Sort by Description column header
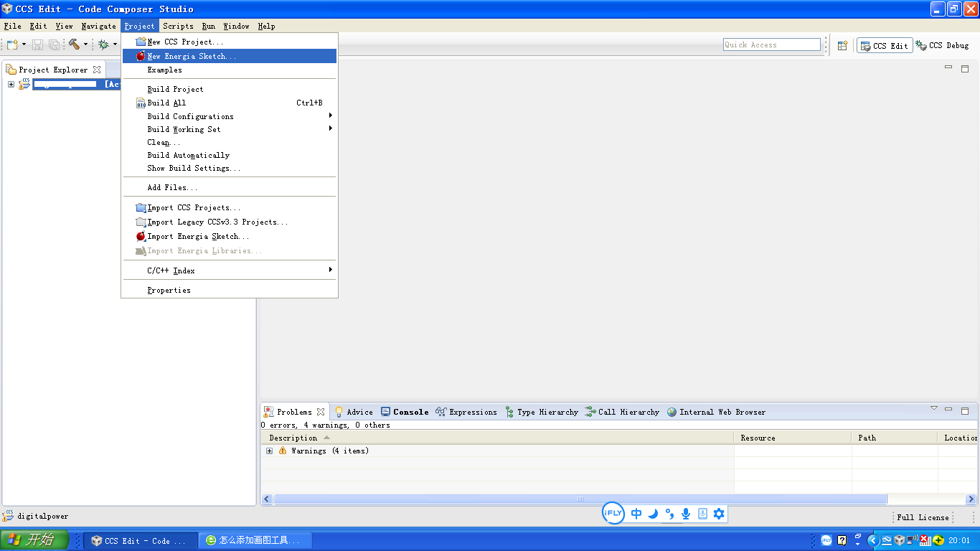The height and width of the screenshot is (551, 980). (497, 438)
